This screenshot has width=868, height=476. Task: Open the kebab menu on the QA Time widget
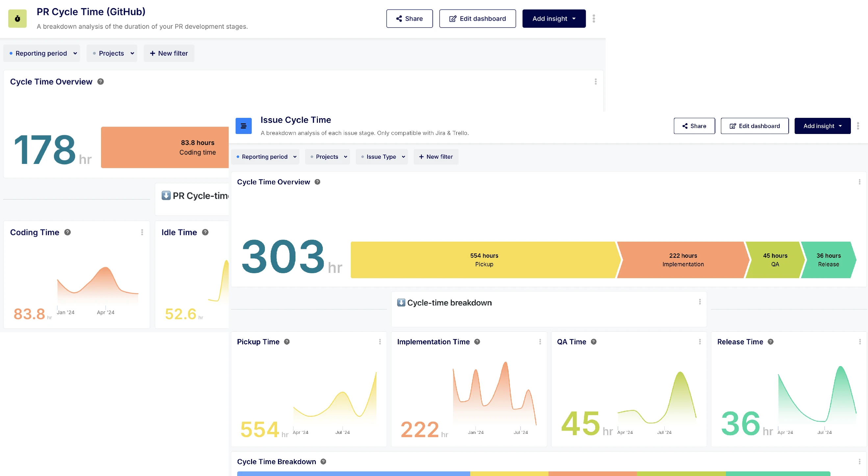coord(700,341)
